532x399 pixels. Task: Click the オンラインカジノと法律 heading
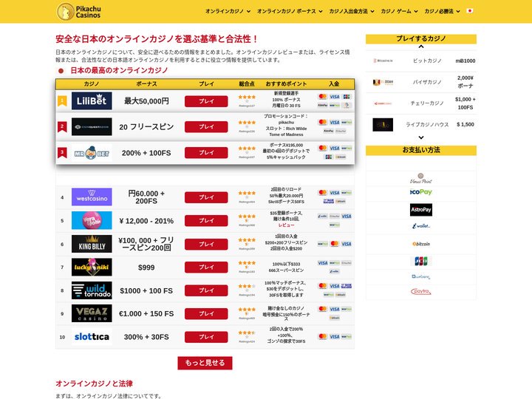coord(94,383)
